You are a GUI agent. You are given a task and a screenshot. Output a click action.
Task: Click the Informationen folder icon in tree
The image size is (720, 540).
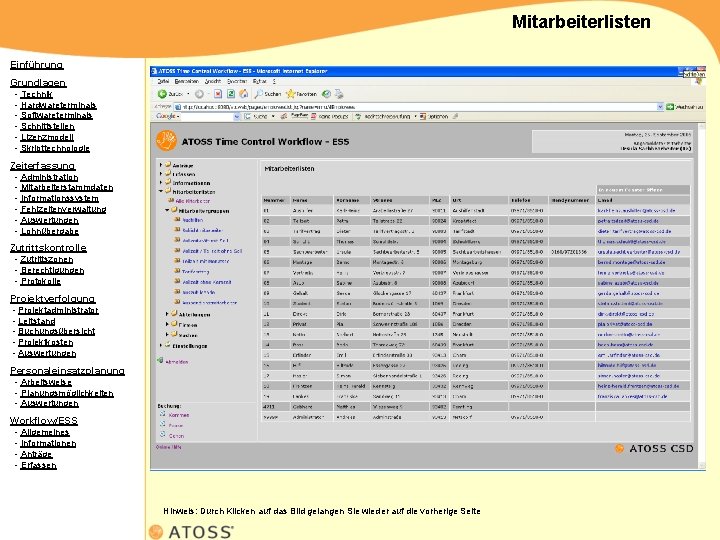pos(168,182)
